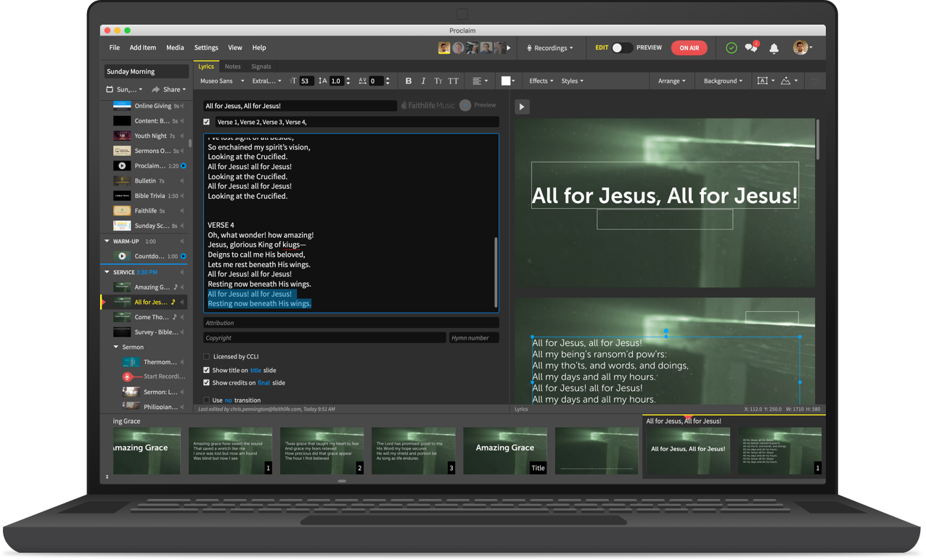Click the line spacing icon

coord(323,81)
